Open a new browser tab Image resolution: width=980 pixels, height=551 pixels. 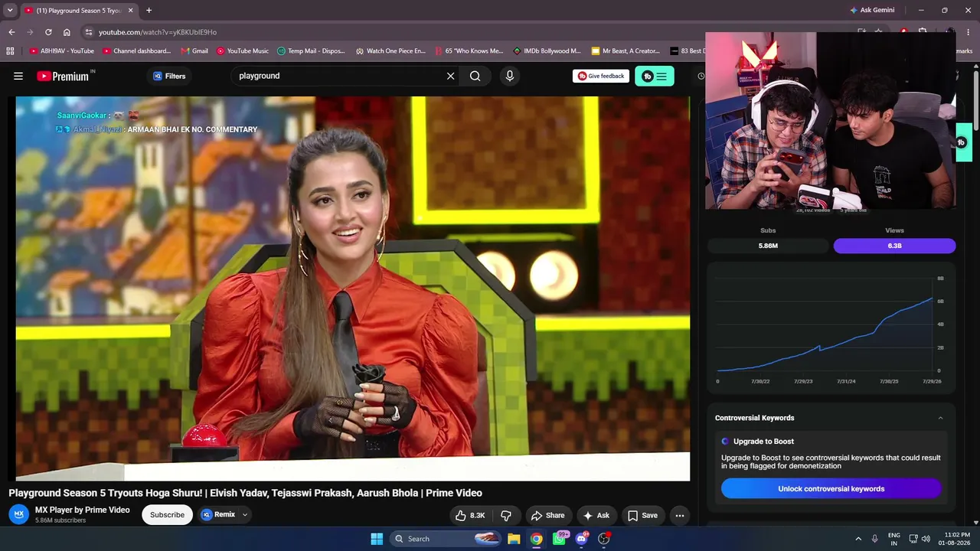pos(149,11)
